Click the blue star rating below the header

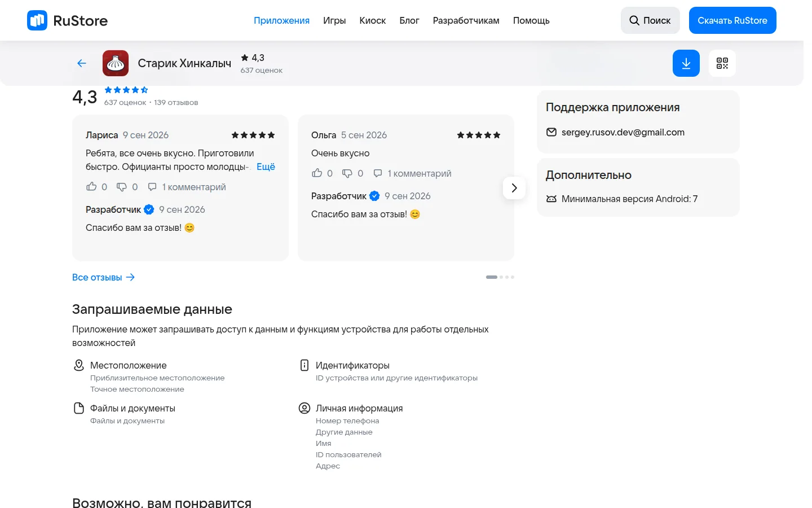pyautogui.click(x=126, y=90)
